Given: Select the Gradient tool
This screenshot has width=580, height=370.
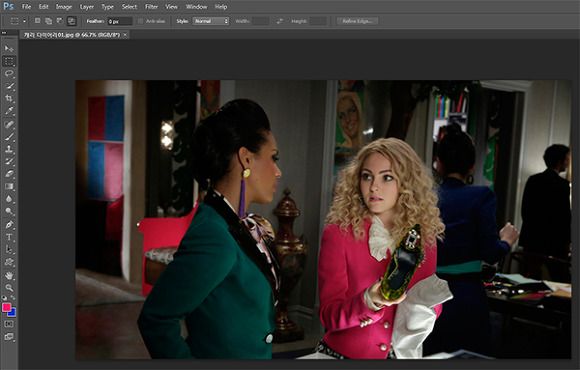Looking at the screenshot, I should pyautogui.click(x=9, y=186).
